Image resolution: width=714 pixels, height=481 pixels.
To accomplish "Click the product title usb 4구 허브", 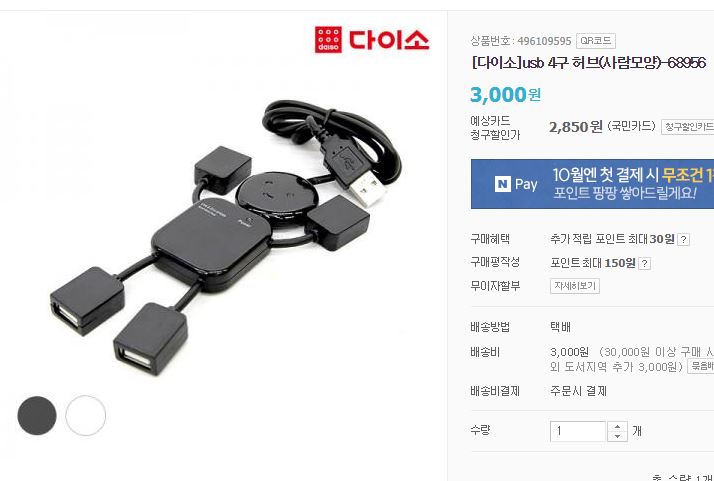I will coord(588,63).
